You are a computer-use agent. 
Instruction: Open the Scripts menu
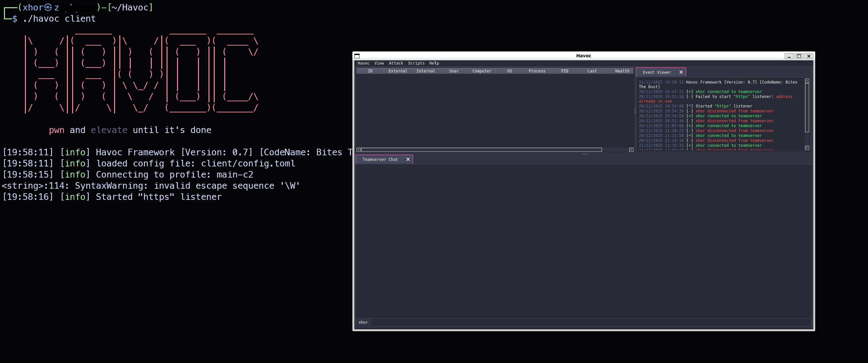[x=416, y=63]
